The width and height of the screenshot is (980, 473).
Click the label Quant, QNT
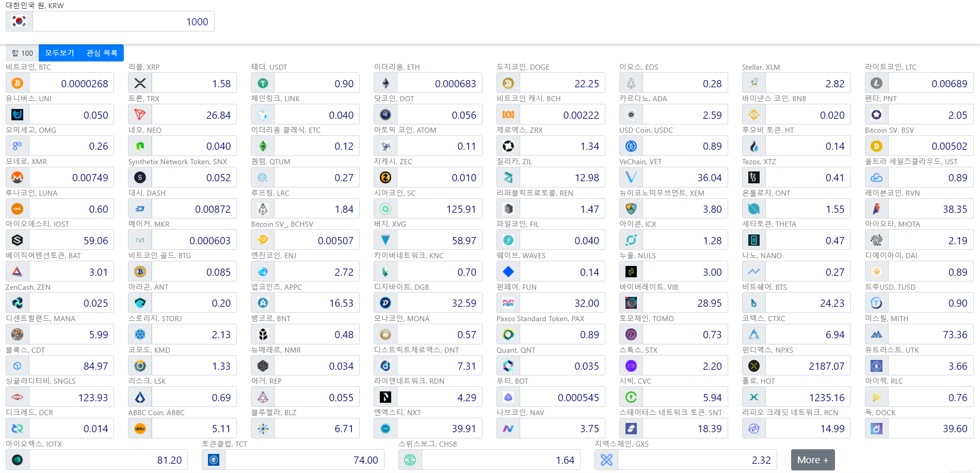pos(516,350)
